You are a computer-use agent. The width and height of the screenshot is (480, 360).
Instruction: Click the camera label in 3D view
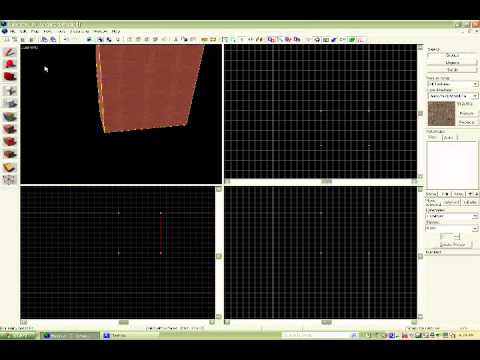29,48
